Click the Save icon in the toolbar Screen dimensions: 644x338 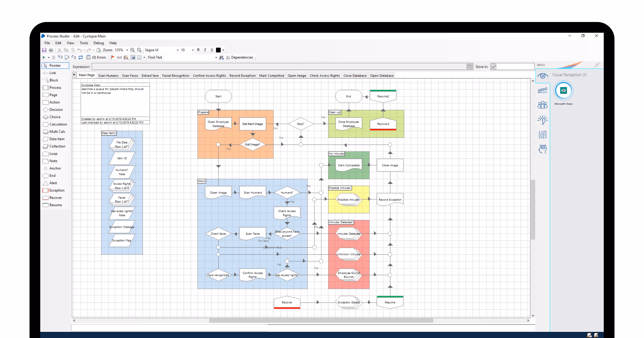tap(44, 50)
